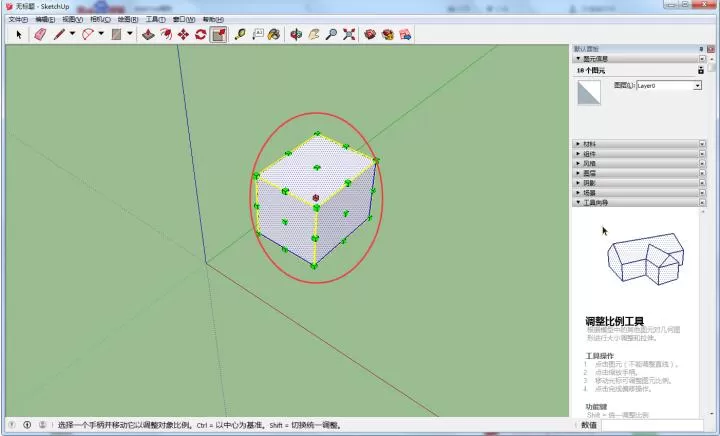Activate the Push/Pull tool
The width and height of the screenshot is (720, 436).
148,34
